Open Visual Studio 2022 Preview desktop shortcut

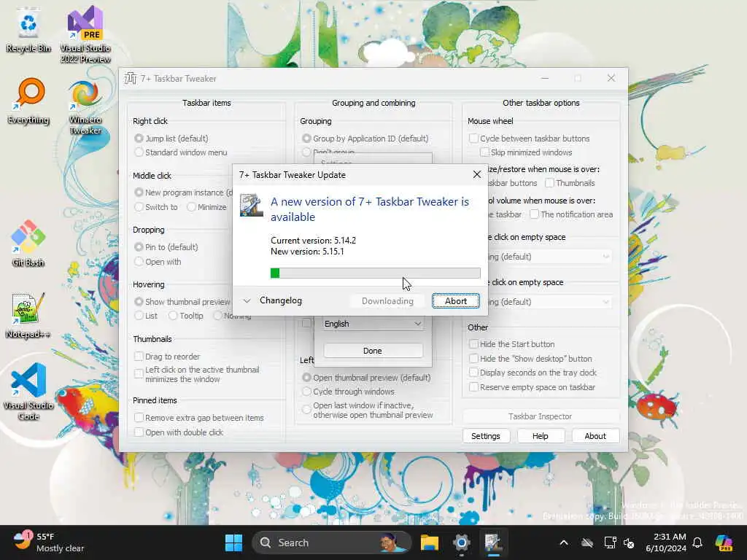[85, 34]
